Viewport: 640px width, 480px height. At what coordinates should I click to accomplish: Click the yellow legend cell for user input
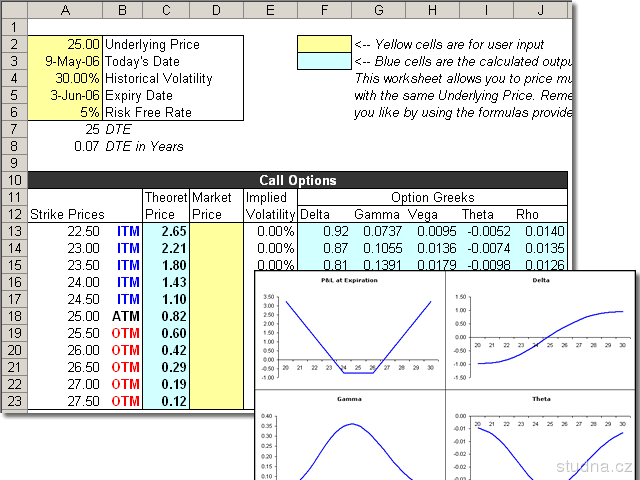tap(324, 45)
